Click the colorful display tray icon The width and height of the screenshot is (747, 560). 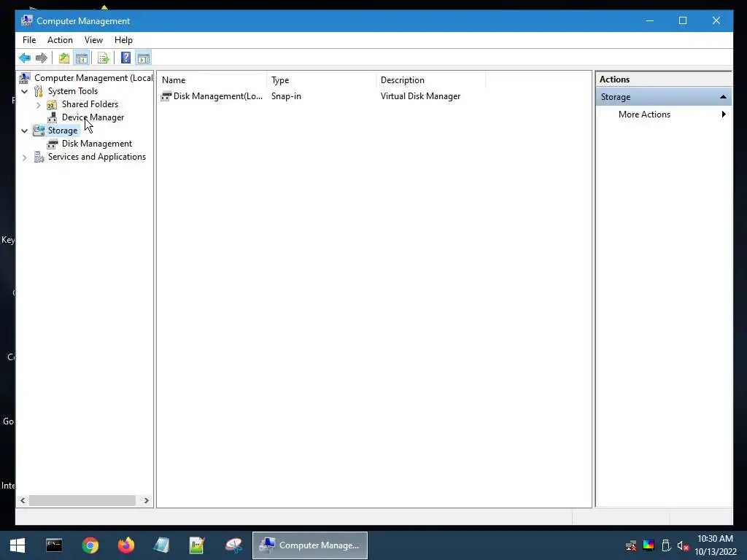[x=649, y=545]
